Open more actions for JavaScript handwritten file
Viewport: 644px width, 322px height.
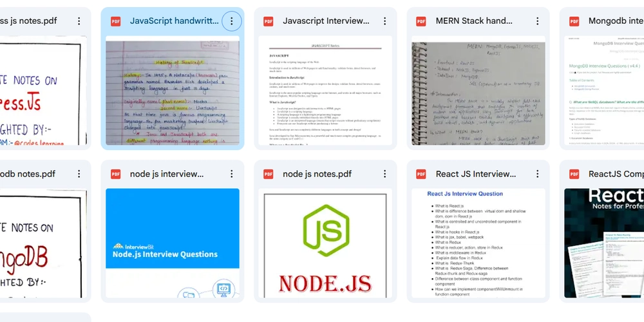pos(231,21)
